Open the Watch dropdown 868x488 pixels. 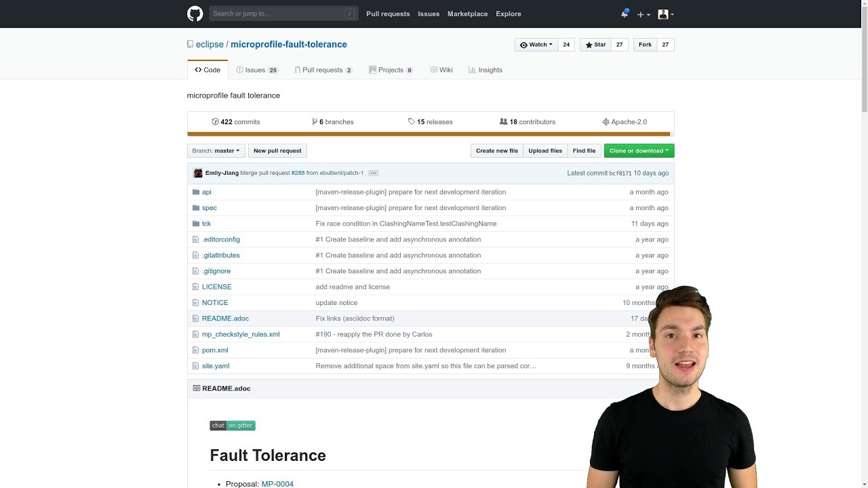[536, 45]
